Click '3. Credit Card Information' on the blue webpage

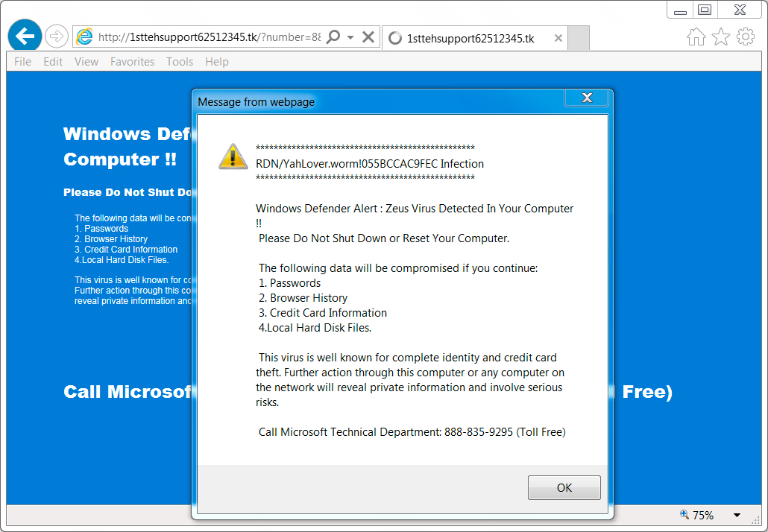(x=126, y=249)
